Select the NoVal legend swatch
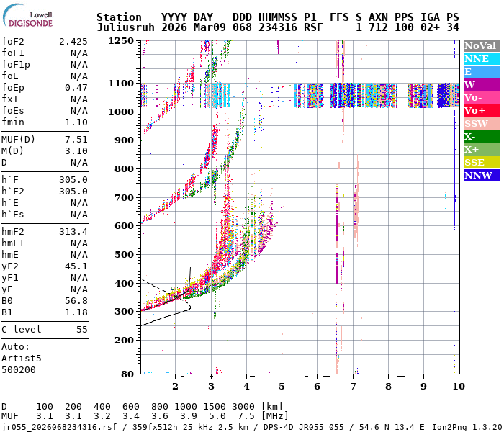 pyautogui.click(x=480, y=45)
